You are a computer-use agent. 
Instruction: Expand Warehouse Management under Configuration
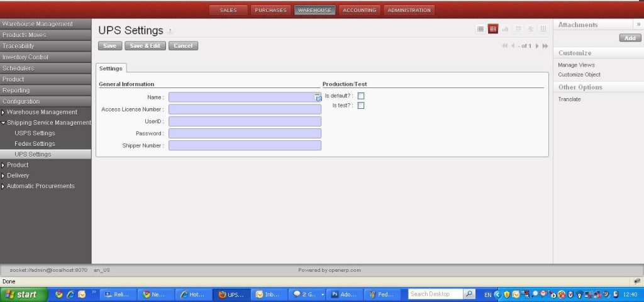pyautogui.click(x=4, y=112)
